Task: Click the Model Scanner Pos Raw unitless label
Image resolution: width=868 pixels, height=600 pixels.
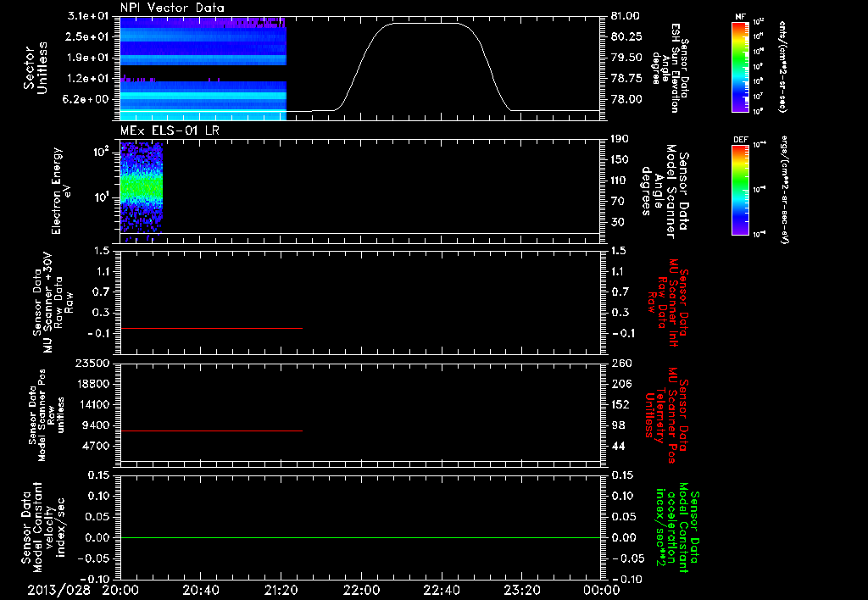Action: click(x=47, y=415)
